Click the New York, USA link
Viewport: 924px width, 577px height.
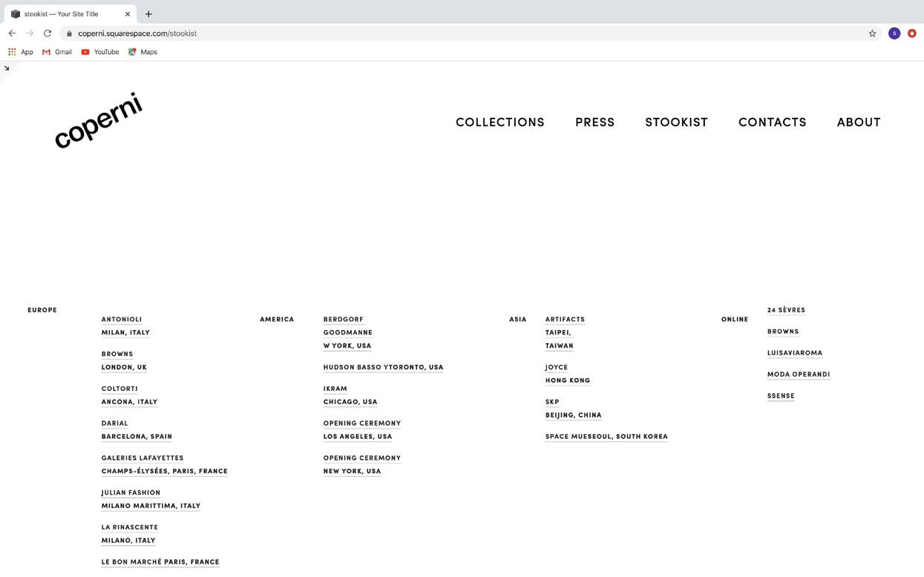(353, 472)
